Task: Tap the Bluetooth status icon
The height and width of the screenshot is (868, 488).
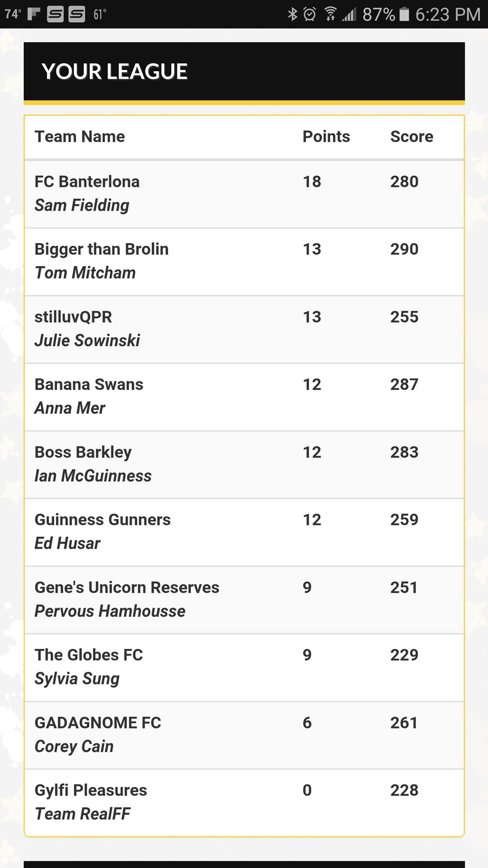Action: point(292,14)
